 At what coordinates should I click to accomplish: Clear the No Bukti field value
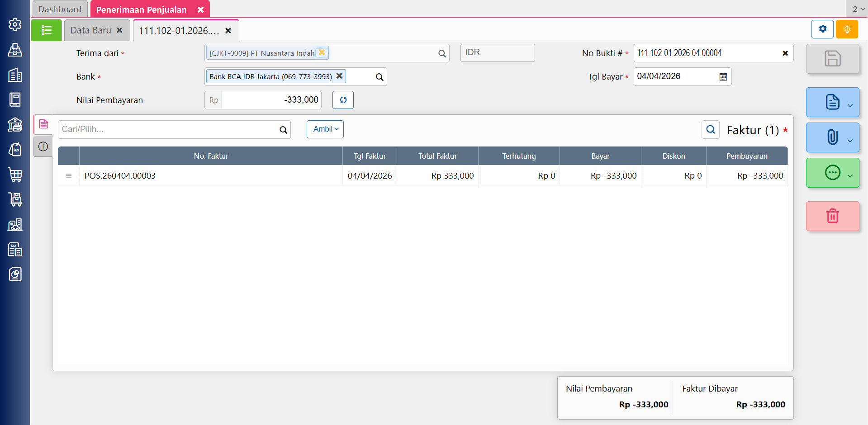pos(785,53)
